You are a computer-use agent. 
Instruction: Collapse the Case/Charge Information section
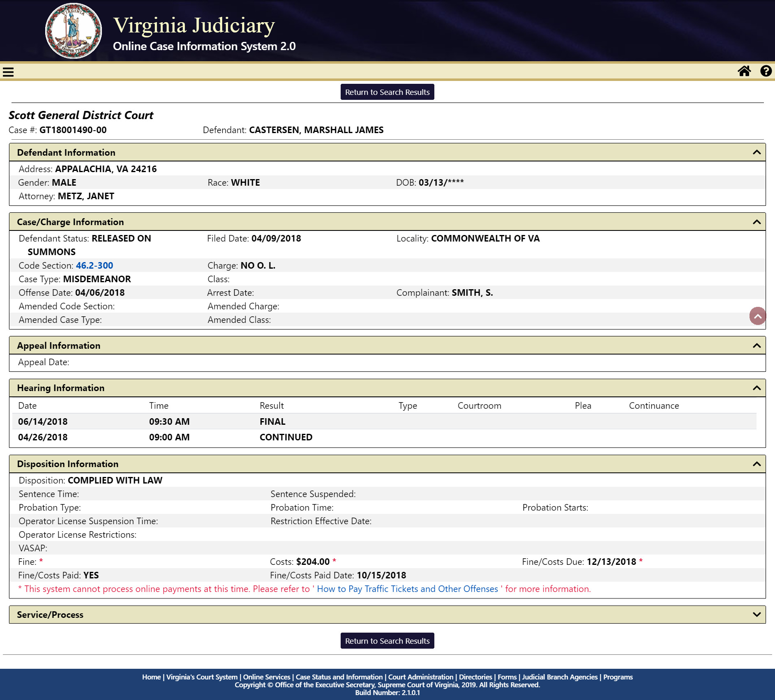757,222
